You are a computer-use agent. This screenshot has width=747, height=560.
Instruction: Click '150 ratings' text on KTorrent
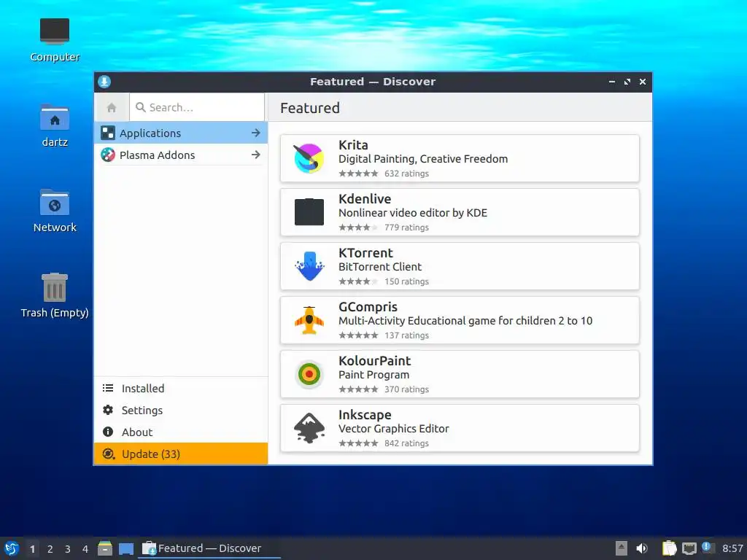point(406,281)
